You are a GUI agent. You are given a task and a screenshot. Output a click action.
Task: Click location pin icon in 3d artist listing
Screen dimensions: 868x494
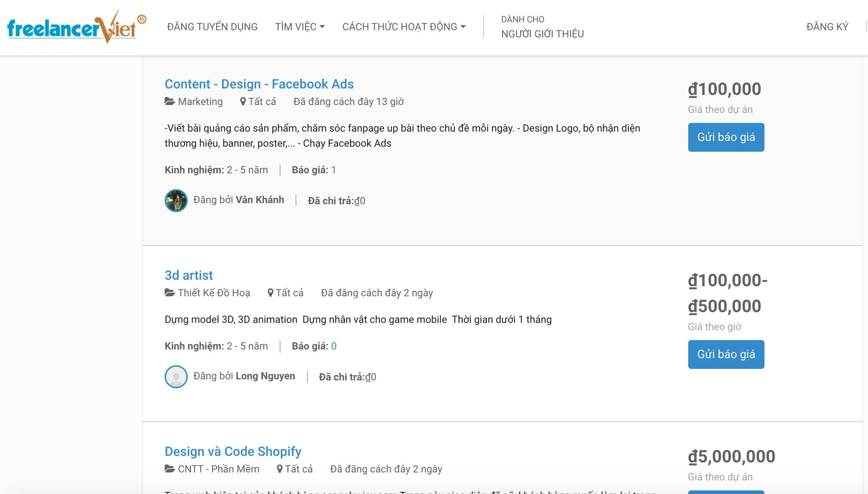[x=270, y=293]
